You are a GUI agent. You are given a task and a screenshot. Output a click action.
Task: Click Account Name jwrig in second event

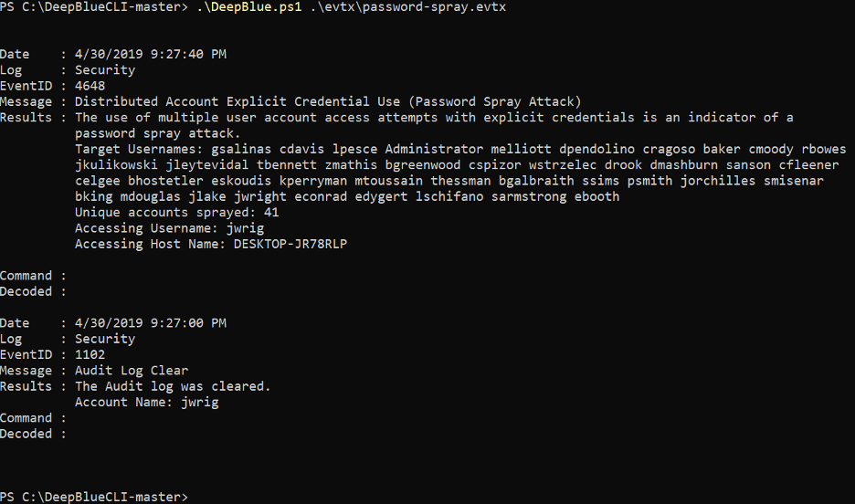[x=199, y=402]
